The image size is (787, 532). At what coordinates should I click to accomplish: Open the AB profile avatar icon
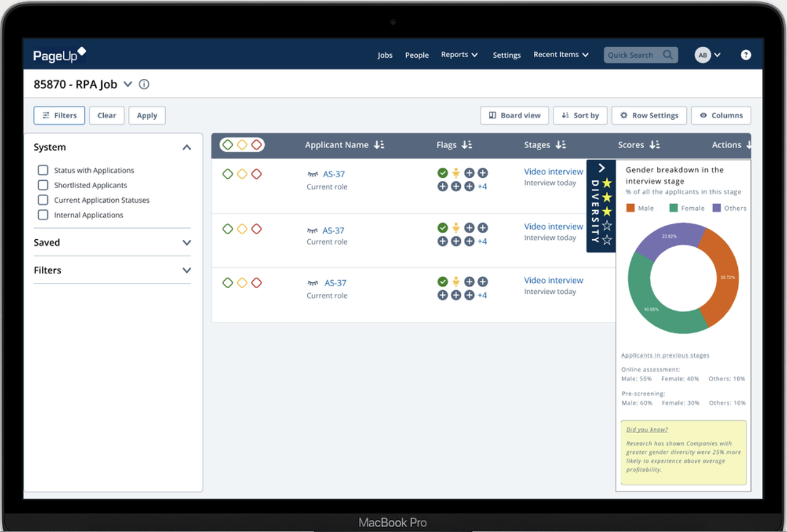pyautogui.click(x=702, y=55)
